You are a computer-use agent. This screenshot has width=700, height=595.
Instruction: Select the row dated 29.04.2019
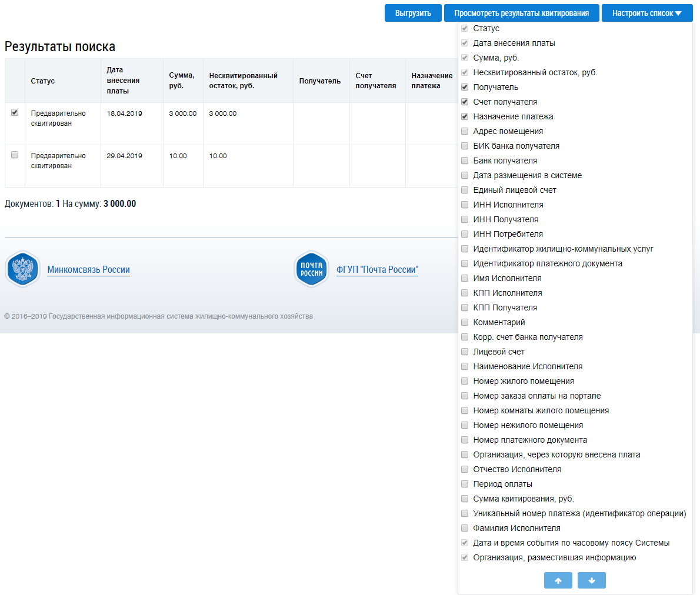[x=15, y=155]
